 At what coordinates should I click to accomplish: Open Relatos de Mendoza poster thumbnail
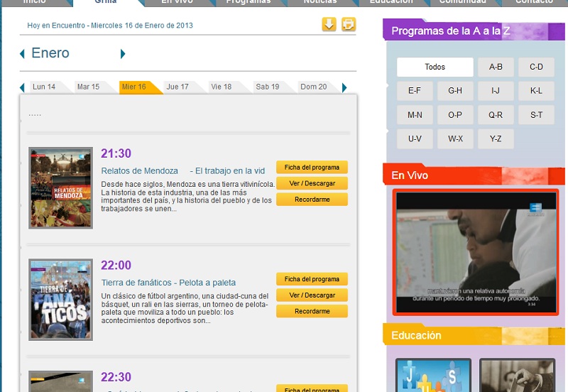click(60, 187)
